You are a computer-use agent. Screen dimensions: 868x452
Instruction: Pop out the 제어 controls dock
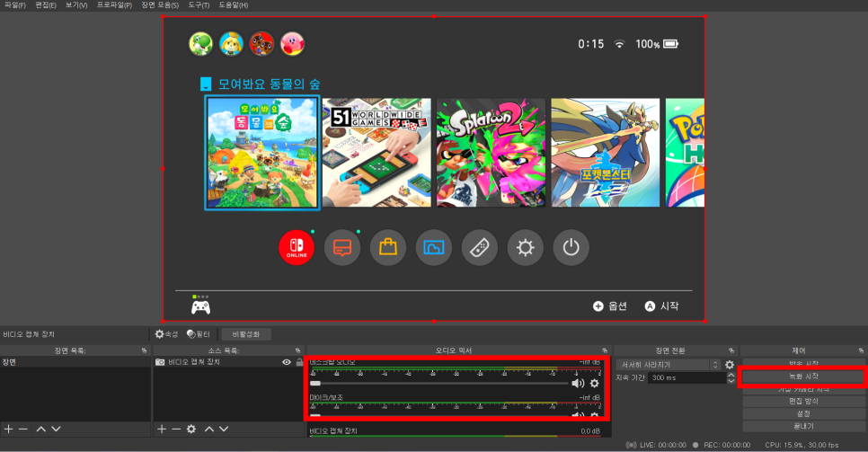[x=861, y=350]
